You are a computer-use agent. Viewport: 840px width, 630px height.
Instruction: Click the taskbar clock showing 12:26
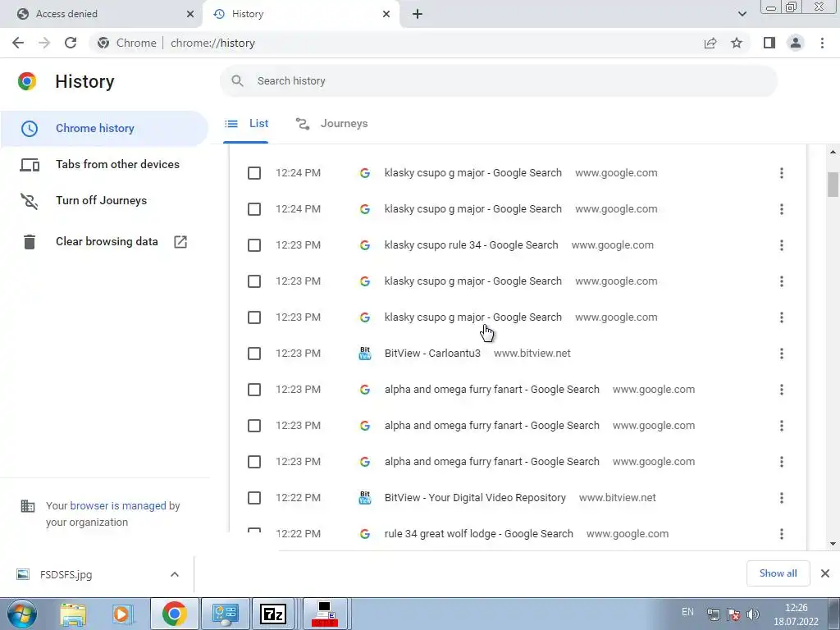click(796, 614)
